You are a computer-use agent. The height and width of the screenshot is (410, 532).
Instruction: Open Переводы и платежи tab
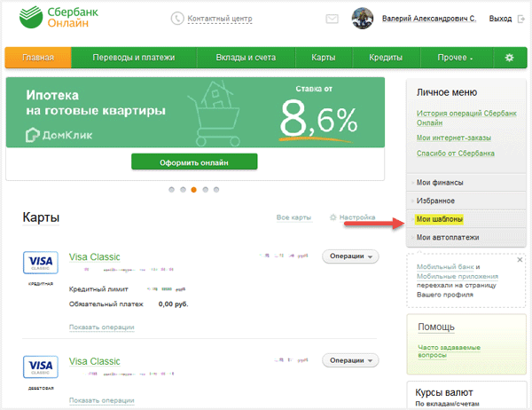134,58
